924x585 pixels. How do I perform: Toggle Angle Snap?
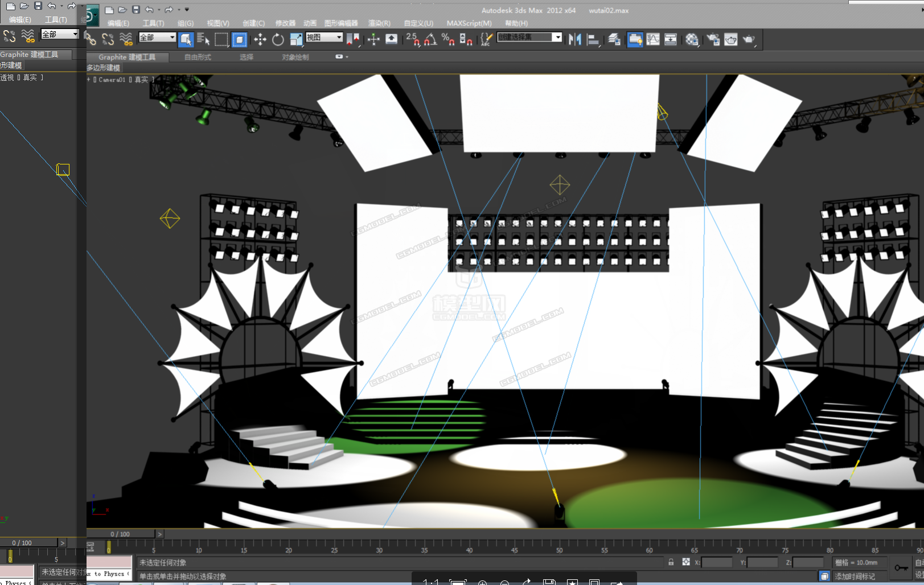pyautogui.click(x=430, y=39)
